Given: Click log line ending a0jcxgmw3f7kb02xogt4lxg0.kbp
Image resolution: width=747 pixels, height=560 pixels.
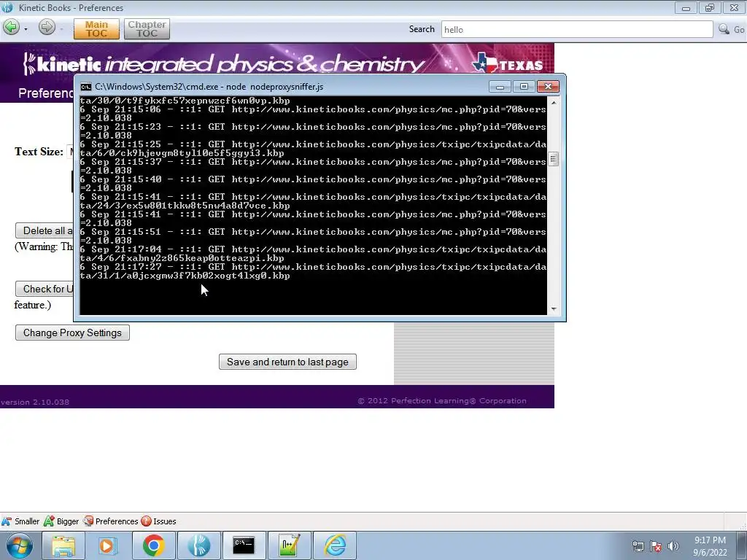Looking at the screenshot, I should click(314, 271).
